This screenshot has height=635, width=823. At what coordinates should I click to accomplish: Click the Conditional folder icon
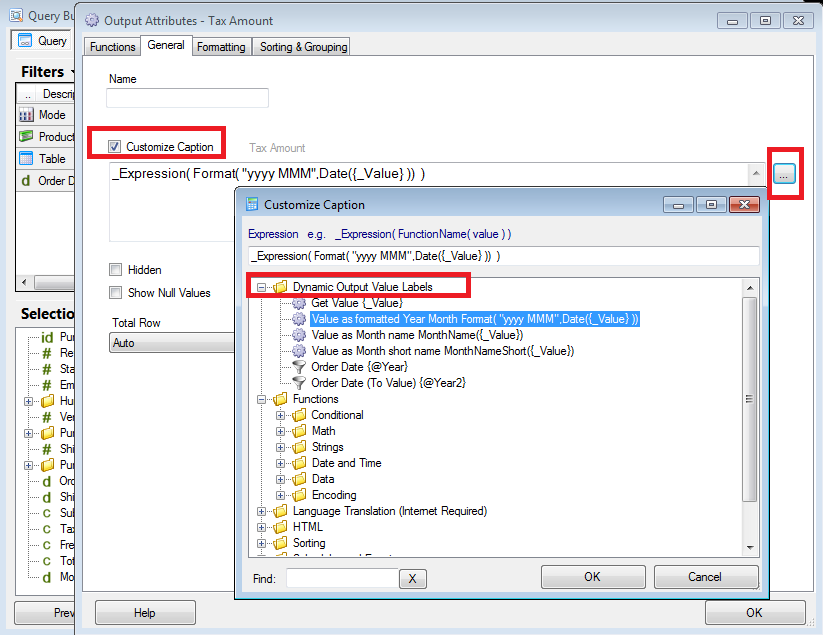(299, 415)
